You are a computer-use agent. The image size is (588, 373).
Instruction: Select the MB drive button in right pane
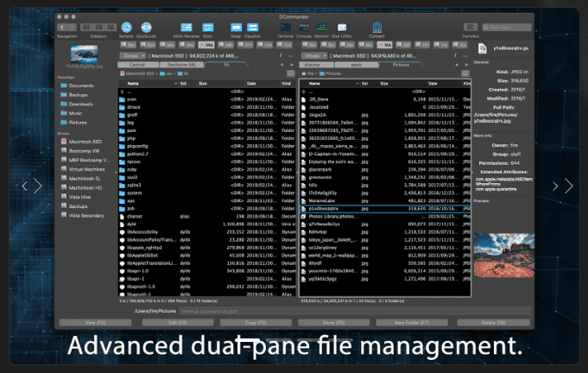click(403, 45)
